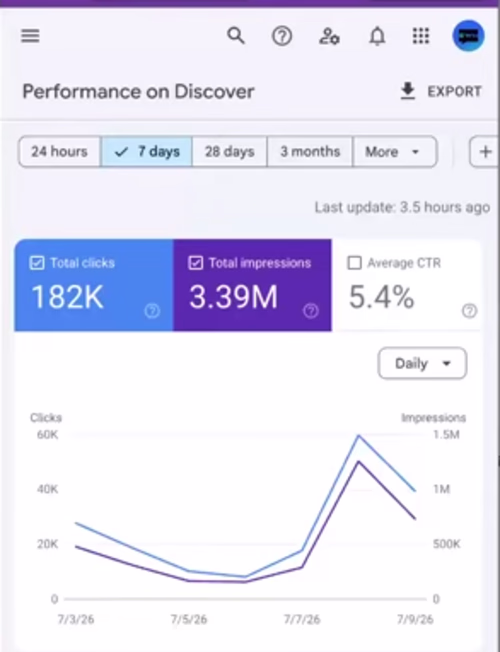Select the 24 hours date range
The height and width of the screenshot is (652, 500).
point(59,152)
